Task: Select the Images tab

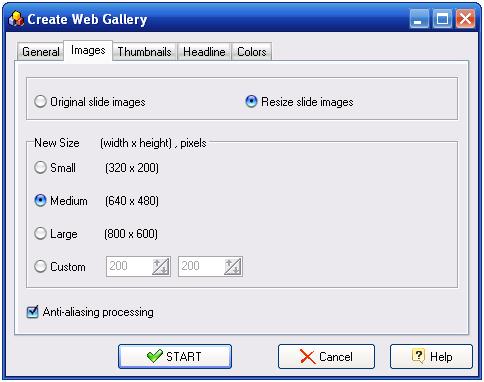Action: pos(88,51)
